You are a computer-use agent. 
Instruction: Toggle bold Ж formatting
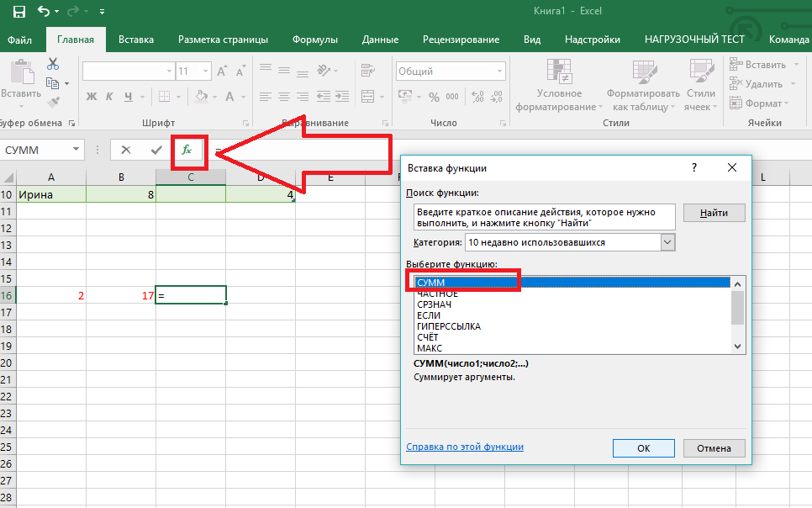[92, 97]
